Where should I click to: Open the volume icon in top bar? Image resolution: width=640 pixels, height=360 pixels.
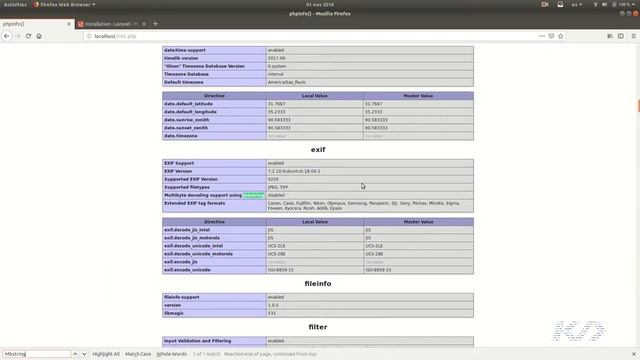tap(604, 4)
